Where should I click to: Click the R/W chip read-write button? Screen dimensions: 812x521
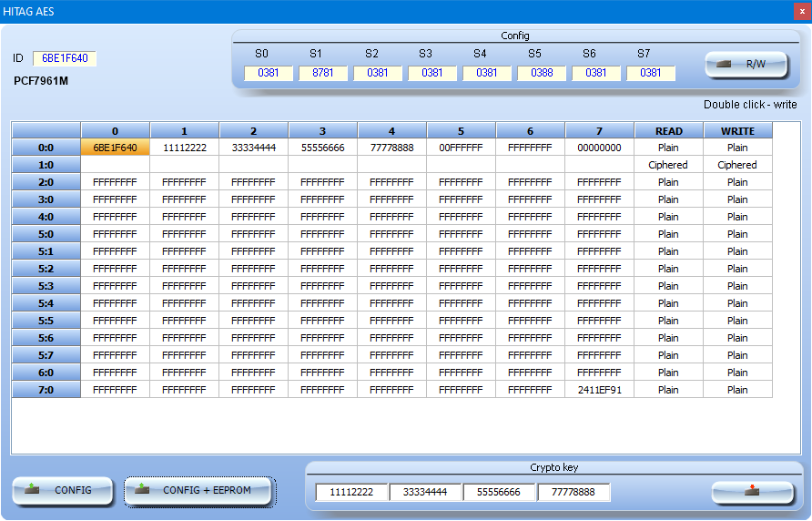746,65
